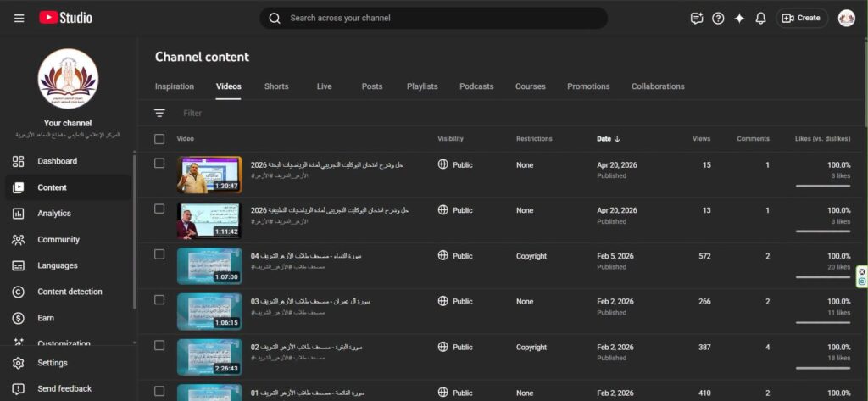Screen dimensions: 868x401
Task: Open visibility options for the 1:30:47 video
Action: (x=455, y=165)
